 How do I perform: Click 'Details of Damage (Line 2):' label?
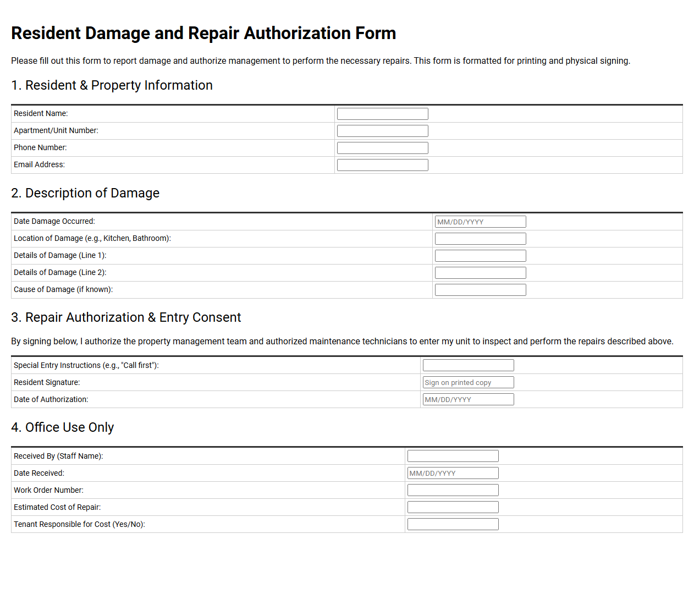(x=60, y=272)
